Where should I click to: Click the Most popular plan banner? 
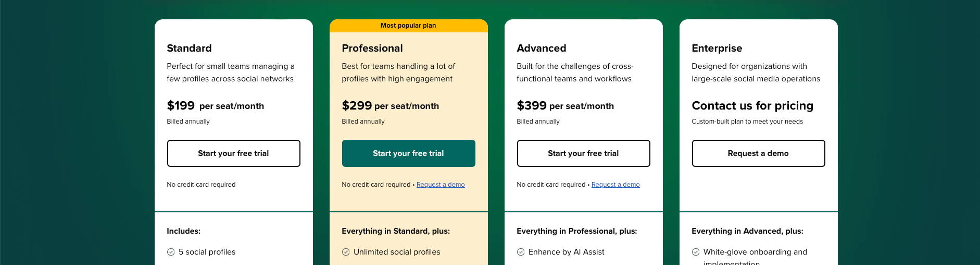pyautogui.click(x=409, y=26)
